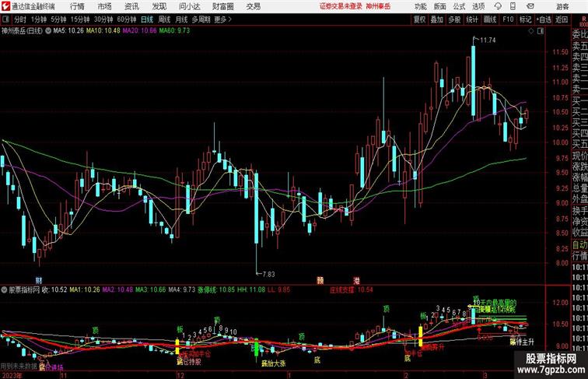Switch to the 5分钟 period tab
Image resolution: width=588 pixels, height=379 pixels.
pyautogui.click(x=58, y=19)
